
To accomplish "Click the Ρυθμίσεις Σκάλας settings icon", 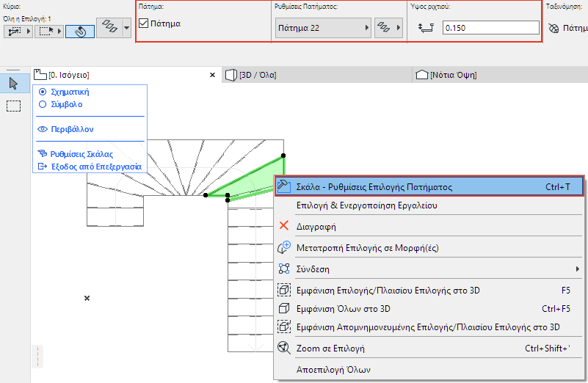I will pos(43,153).
